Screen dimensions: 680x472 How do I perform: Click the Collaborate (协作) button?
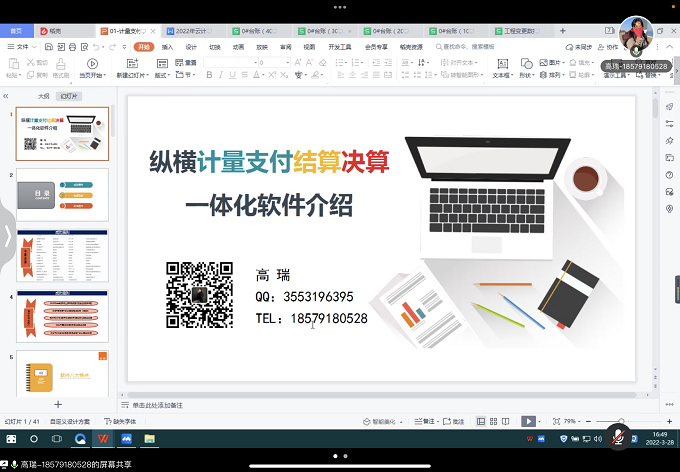[608, 47]
